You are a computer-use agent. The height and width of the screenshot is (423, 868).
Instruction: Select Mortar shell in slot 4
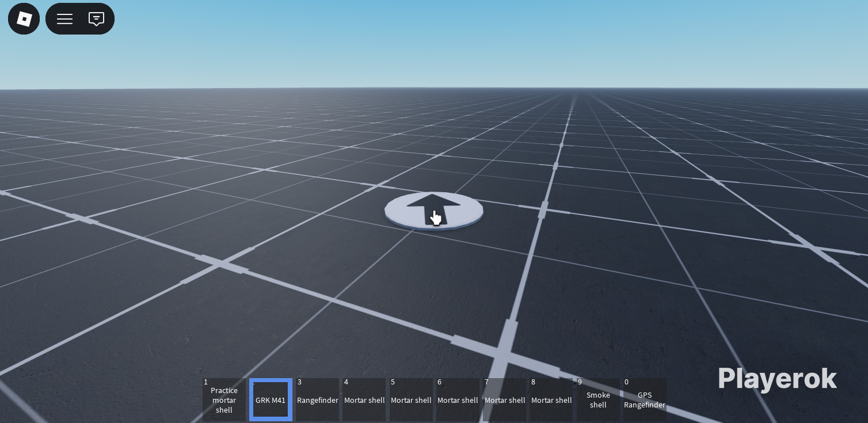[364, 400]
